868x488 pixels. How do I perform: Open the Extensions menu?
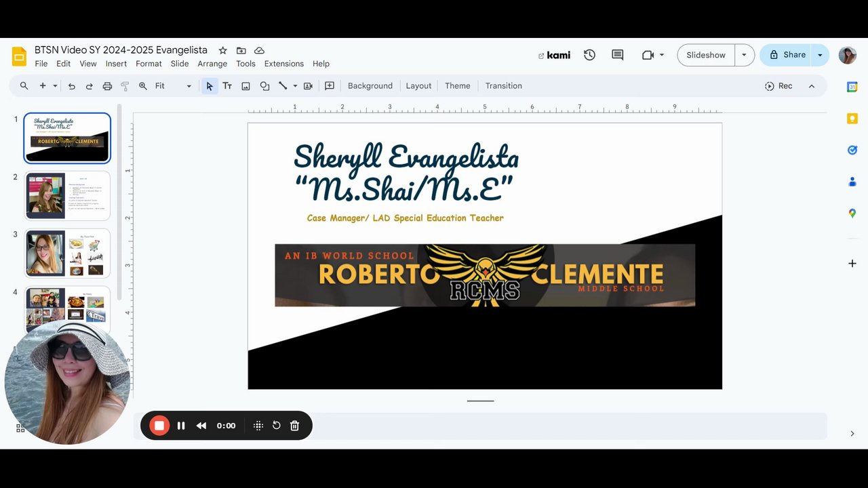click(x=284, y=64)
